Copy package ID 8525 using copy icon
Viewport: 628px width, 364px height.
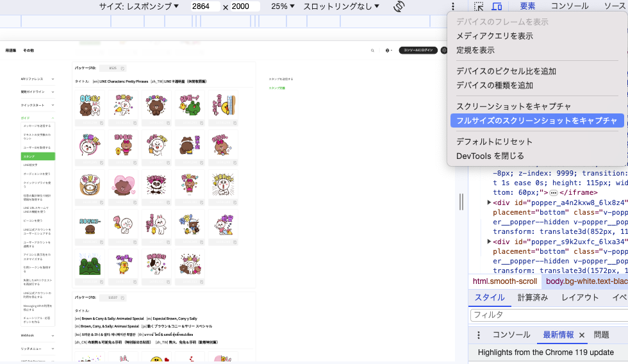pyautogui.click(x=122, y=69)
